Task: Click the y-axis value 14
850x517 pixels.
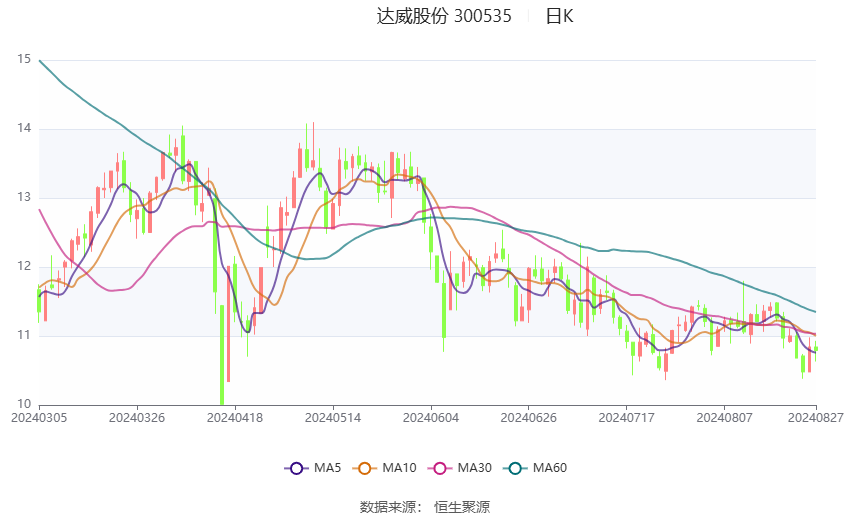Action: tap(24, 128)
